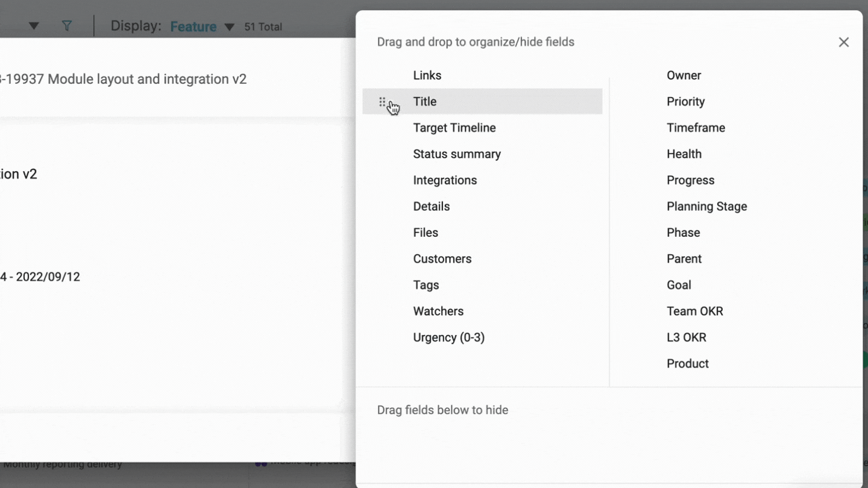
Task: Grab the drag handle beside Title
Action: click(x=382, y=102)
